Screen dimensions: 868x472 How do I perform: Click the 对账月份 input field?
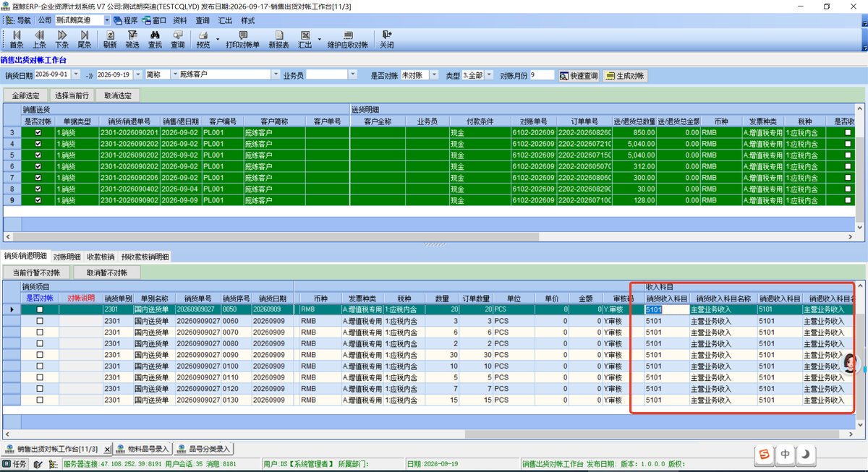542,75
